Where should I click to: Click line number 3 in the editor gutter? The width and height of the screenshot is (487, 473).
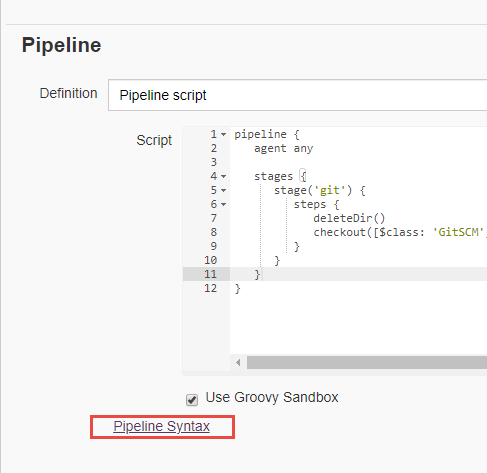(x=214, y=162)
